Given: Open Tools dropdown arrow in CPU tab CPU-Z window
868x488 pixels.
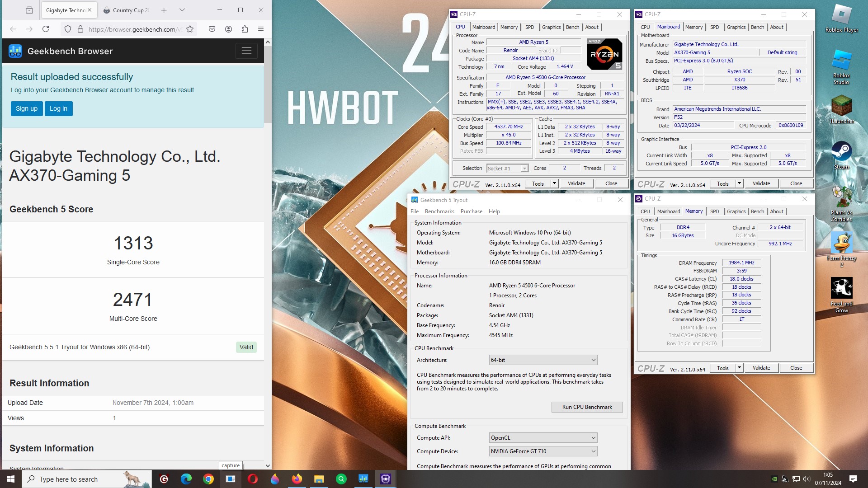Looking at the screenshot, I should 554,183.
